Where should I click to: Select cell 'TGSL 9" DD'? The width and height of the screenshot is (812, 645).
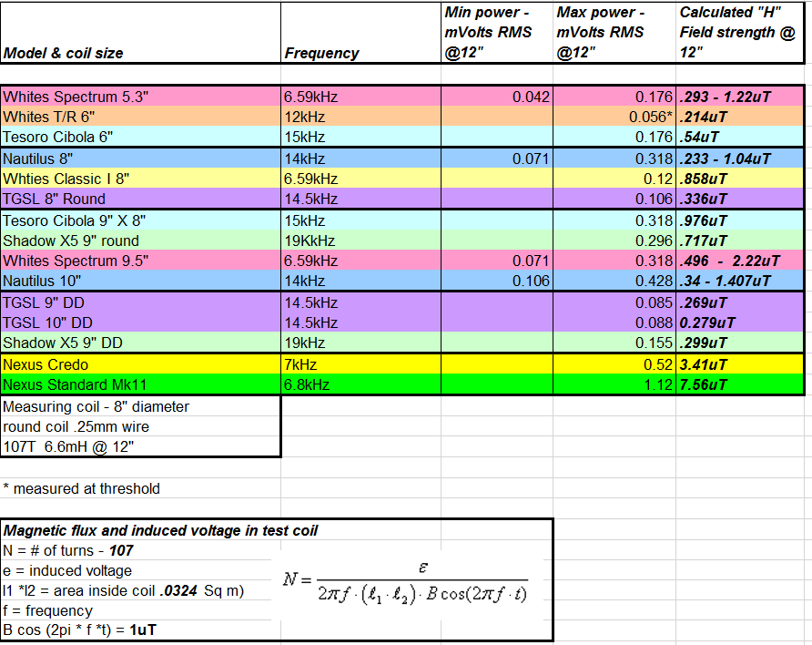[x=141, y=302]
